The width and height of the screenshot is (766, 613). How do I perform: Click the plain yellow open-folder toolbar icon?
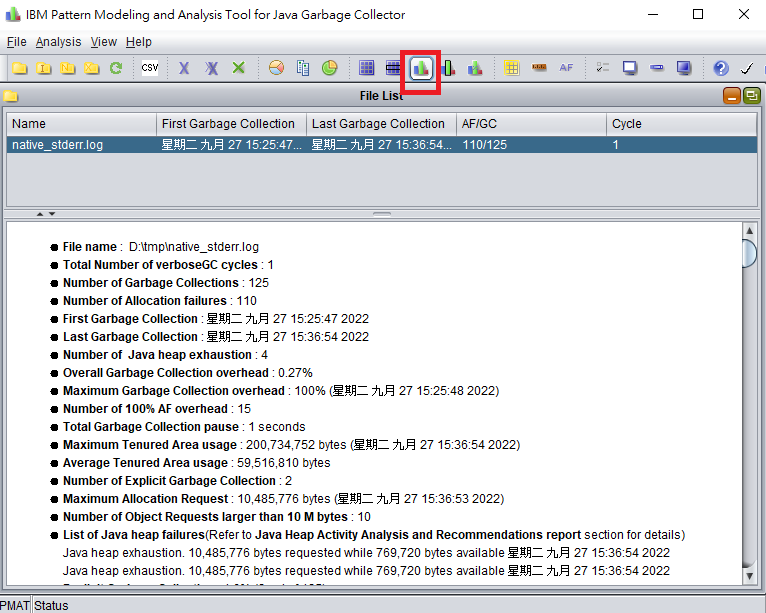(x=20, y=68)
